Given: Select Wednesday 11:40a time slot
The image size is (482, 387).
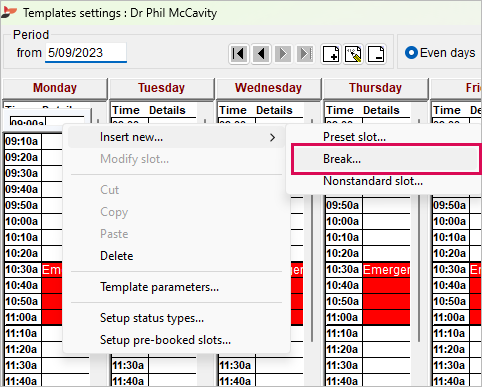Looking at the screenshot, I should (236, 381).
